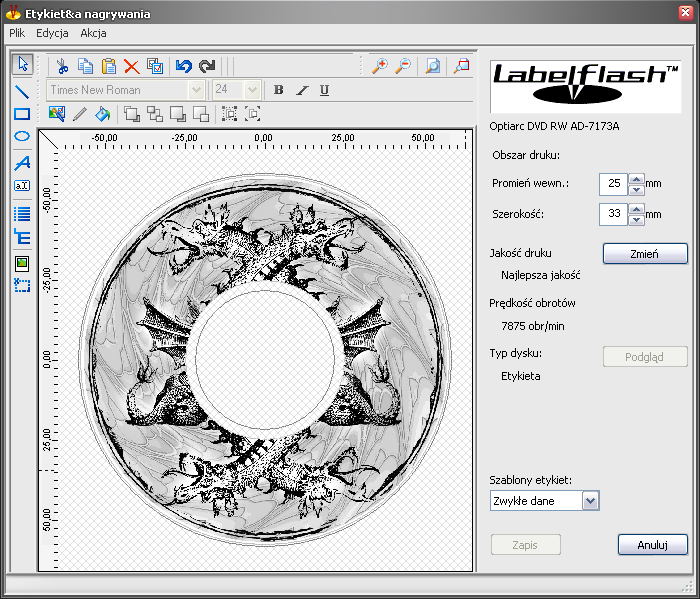Click the Labelflash logo
The image size is (700, 599).
585,86
